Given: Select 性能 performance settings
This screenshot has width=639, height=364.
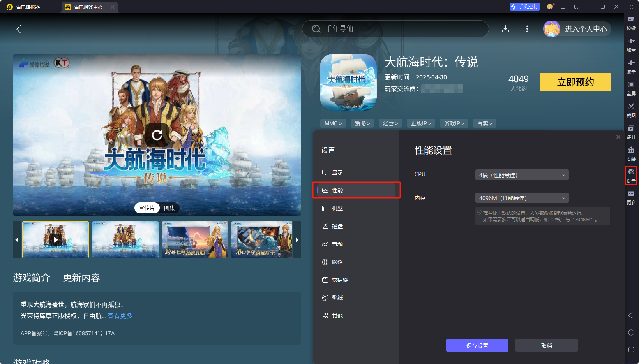Looking at the screenshot, I should coord(356,190).
